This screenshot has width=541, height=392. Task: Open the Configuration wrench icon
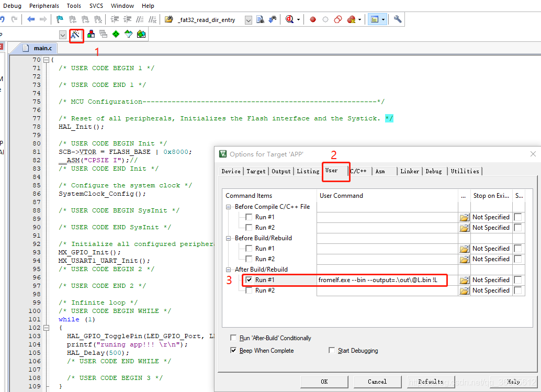(398, 19)
